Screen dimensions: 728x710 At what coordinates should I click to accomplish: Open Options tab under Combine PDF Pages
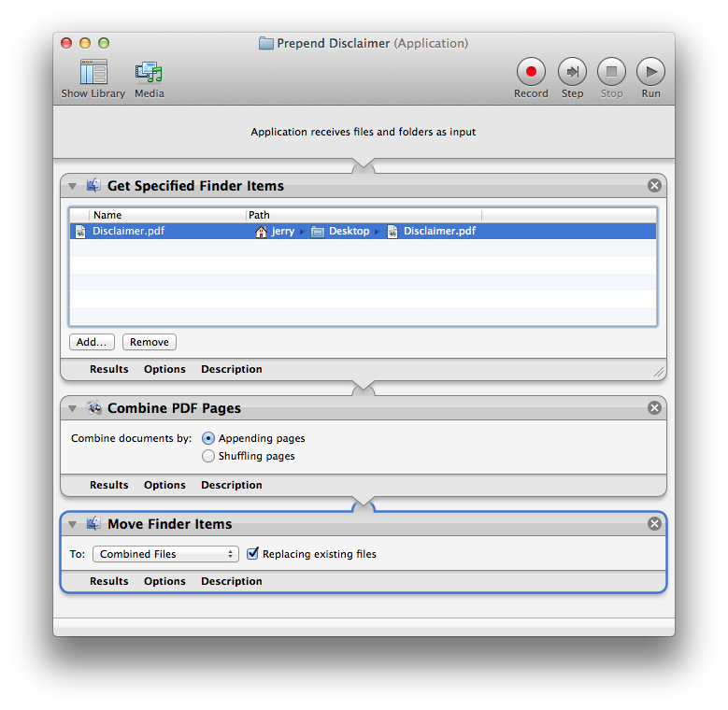(164, 485)
